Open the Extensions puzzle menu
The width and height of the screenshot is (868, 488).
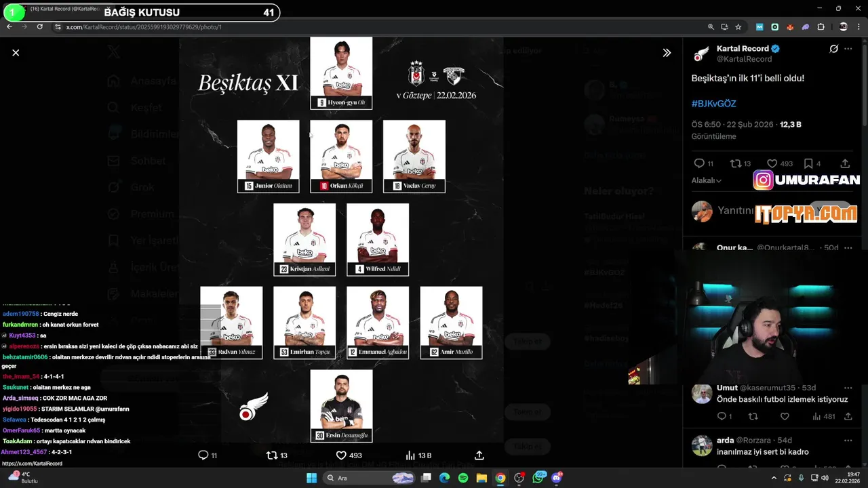pos(821,26)
